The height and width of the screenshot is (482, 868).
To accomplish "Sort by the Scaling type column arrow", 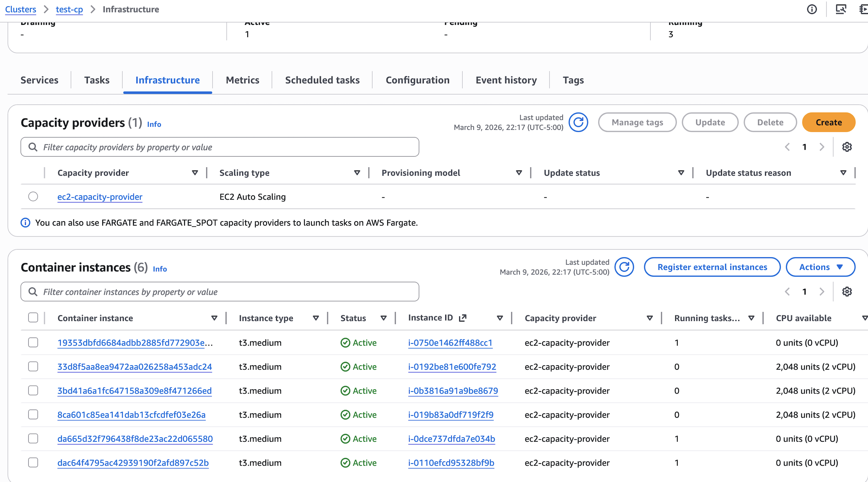I will [357, 173].
